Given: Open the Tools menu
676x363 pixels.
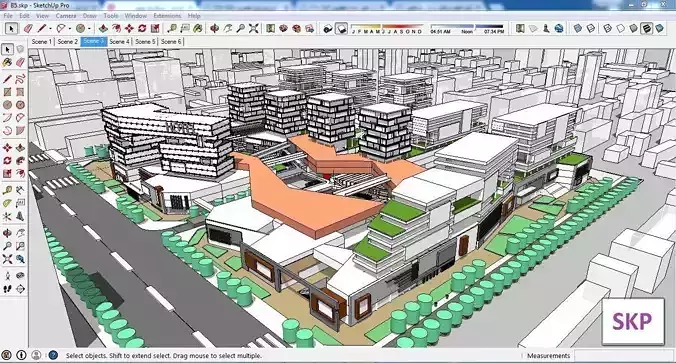Looking at the screenshot, I should [111, 16].
